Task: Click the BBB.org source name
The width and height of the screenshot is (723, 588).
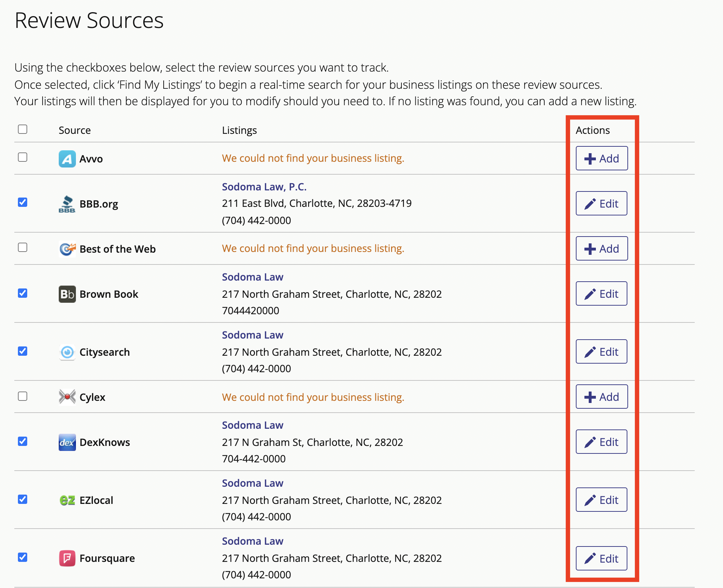Action: pos(99,204)
